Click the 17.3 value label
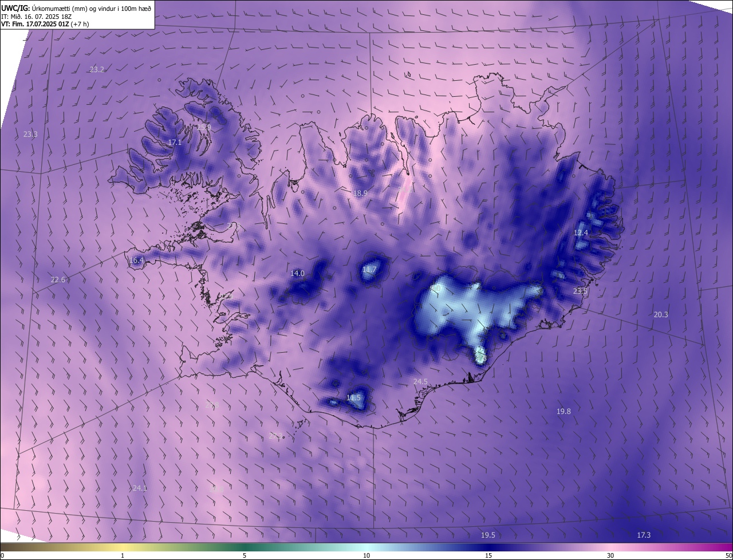The width and height of the screenshot is (733, 560). tap(644, 535)
